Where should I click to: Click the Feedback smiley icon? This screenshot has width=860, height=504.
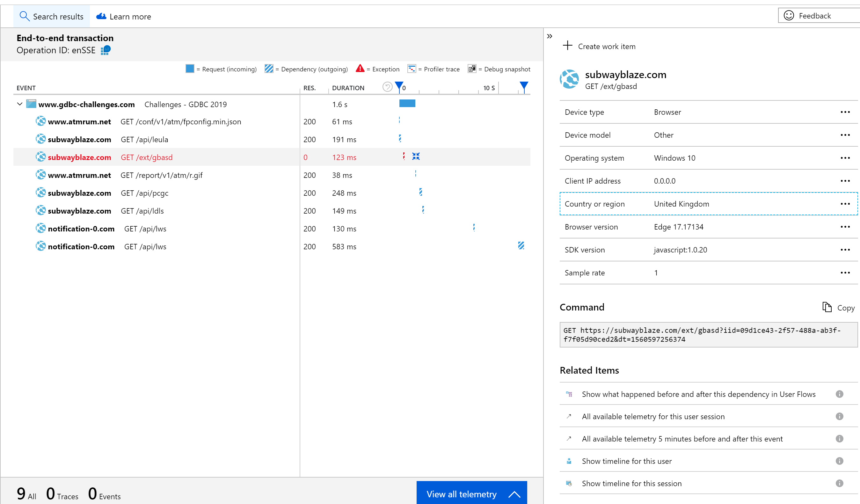tap(789, 16)
